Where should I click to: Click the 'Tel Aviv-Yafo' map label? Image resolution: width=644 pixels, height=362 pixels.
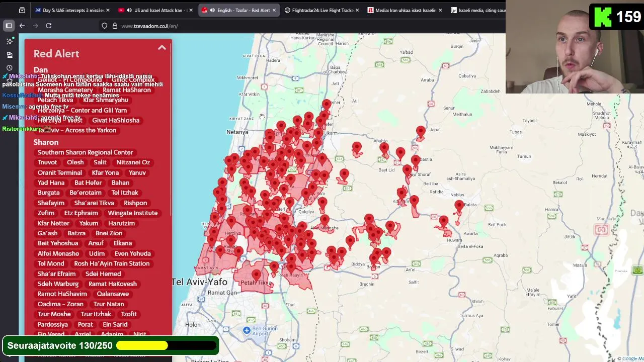click(199, 282)
